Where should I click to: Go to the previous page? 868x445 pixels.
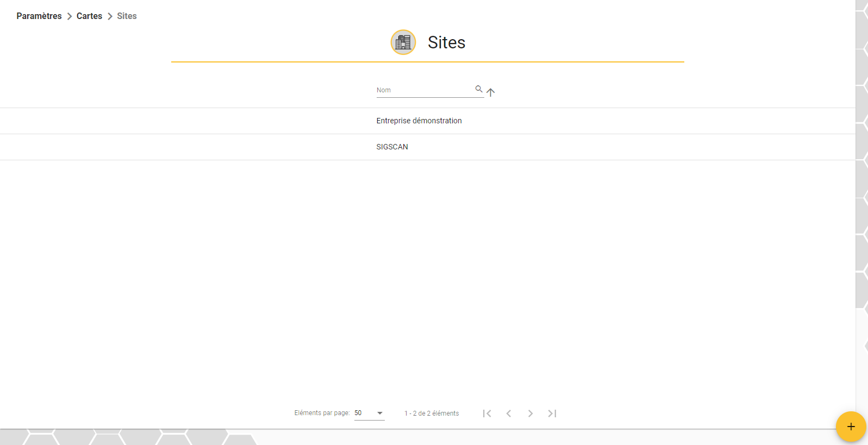click(509, 413)
